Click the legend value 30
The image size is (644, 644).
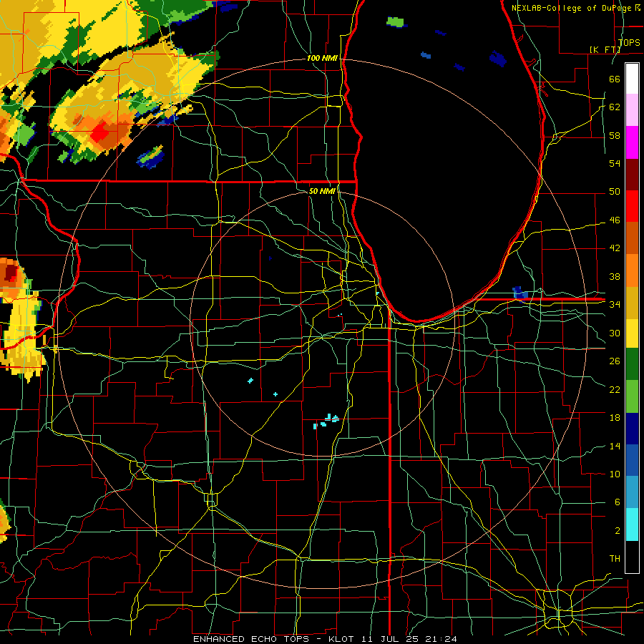click(x=615, y=333)
